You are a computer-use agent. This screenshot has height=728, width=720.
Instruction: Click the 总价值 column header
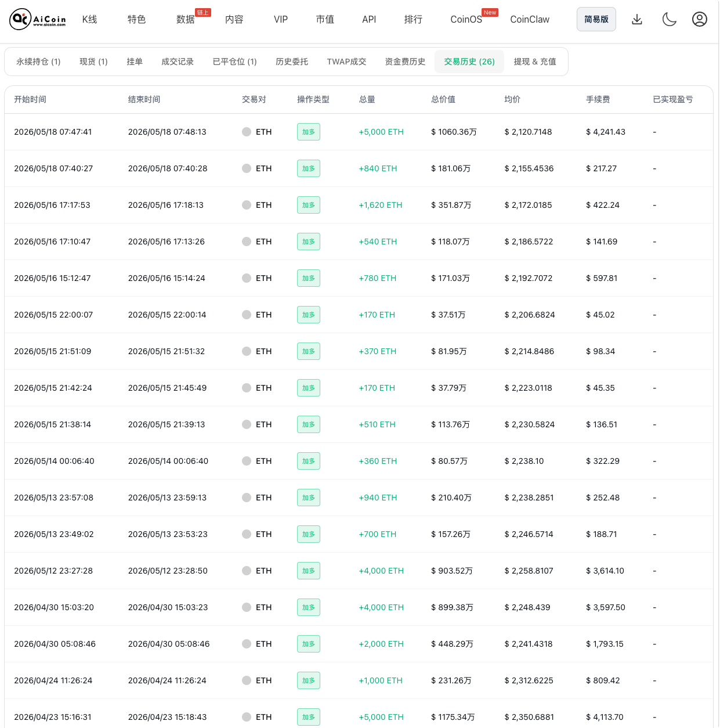coord(443,99)
